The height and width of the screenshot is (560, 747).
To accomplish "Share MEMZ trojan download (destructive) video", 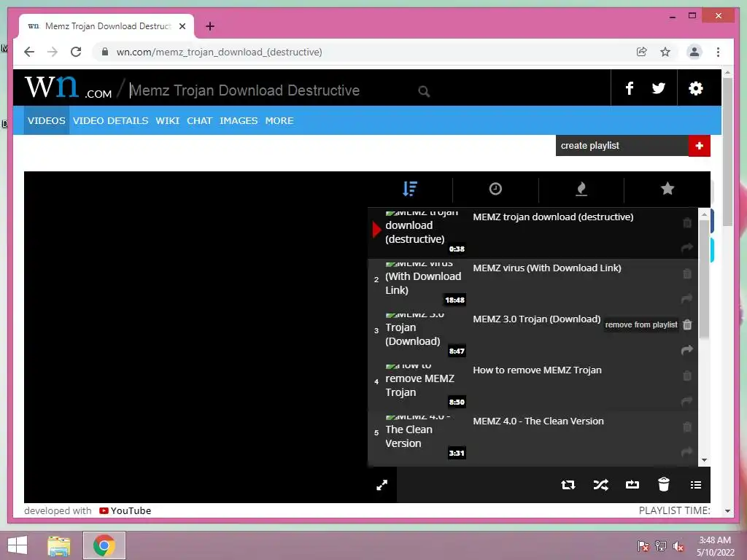I will coord(687,248).
